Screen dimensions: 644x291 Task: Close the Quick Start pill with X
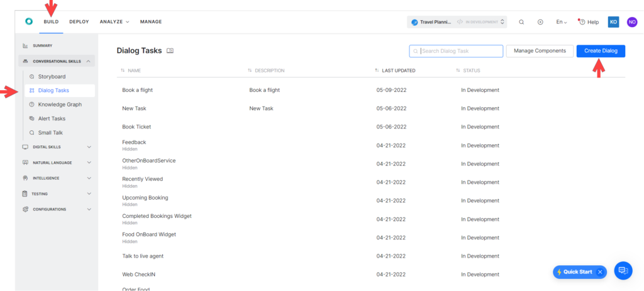pyautogui.click(x=600, y=272)
